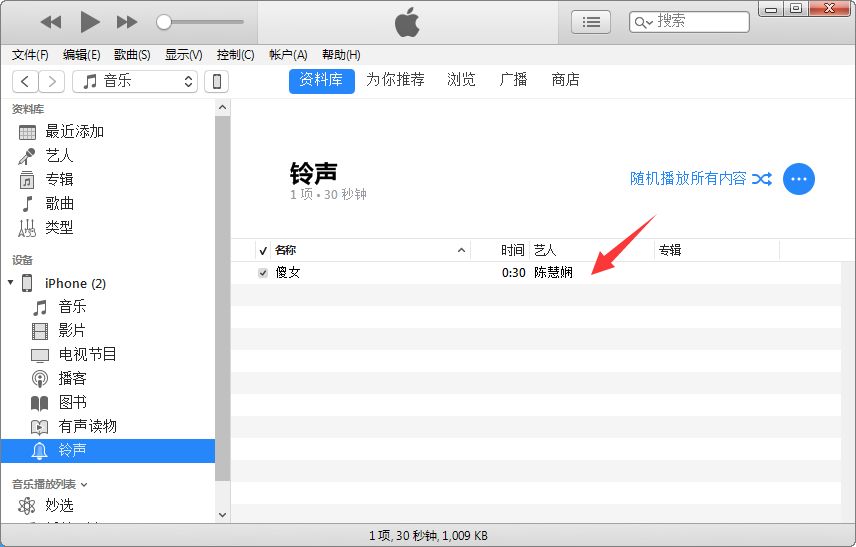
Task: Click the 随机播放所有内容 link
Action: point(688,178)
